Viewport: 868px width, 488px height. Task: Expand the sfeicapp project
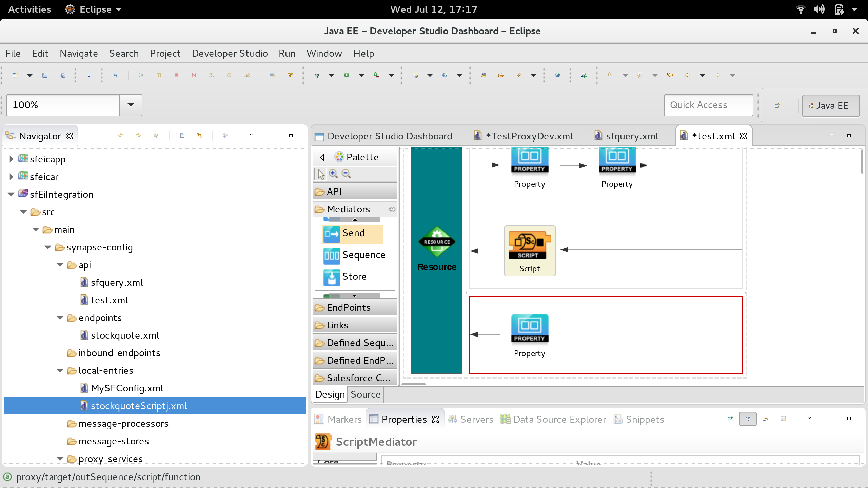click(11, 159)
